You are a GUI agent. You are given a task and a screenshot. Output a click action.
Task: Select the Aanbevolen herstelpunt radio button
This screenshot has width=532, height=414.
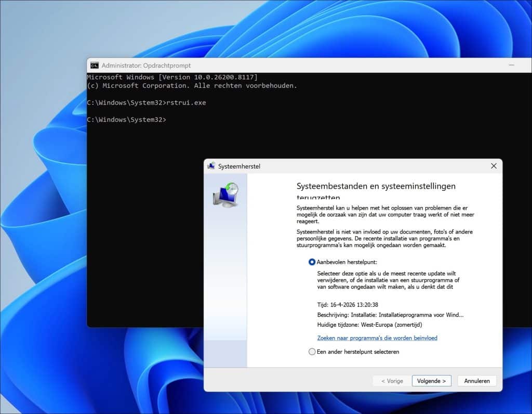[312, 262]
